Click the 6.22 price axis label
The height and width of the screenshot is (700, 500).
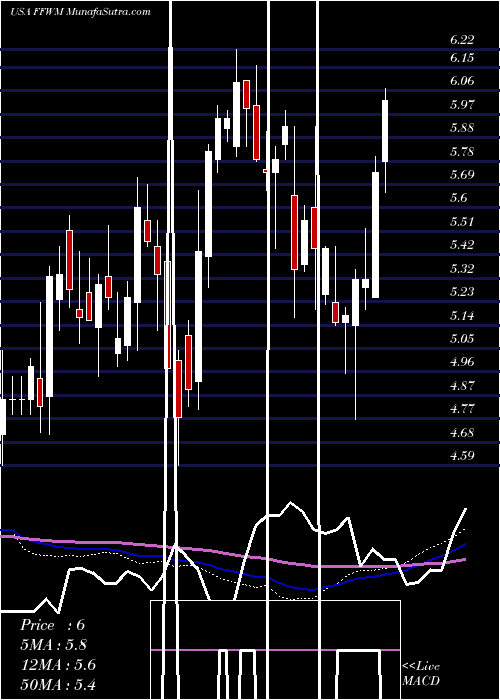(x=461, y=40)
